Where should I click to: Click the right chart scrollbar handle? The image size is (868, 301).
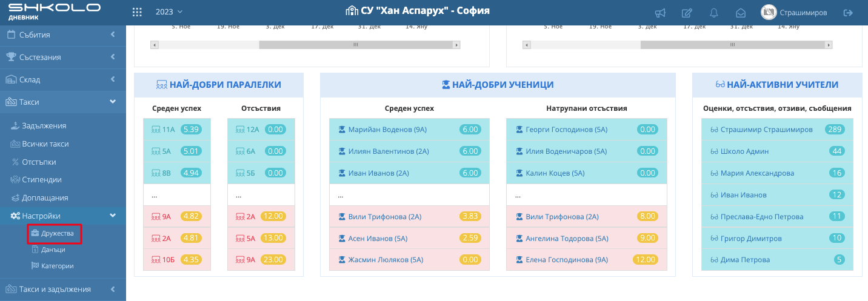733,45
